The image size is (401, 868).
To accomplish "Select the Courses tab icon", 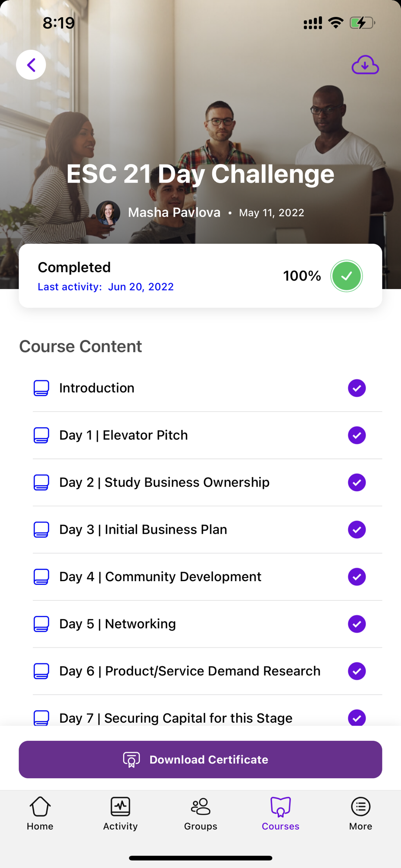I will (280, 807).
